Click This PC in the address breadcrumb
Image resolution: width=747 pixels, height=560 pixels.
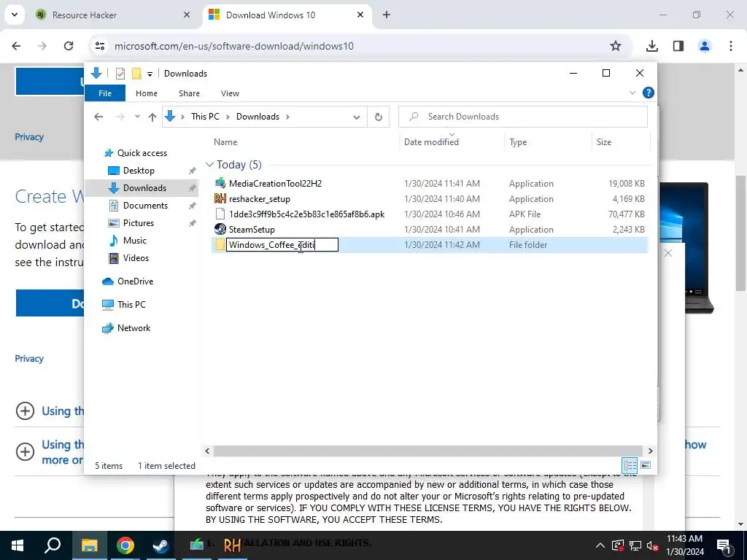pyautogui.click(x=205, y=117)
